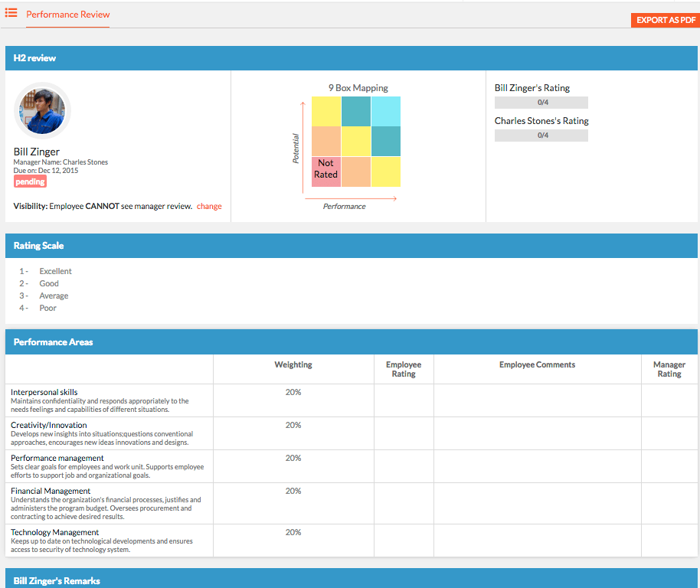Click the Performance management row title
The height and width of the screenshot is (588, 700).
pos(57,458)
